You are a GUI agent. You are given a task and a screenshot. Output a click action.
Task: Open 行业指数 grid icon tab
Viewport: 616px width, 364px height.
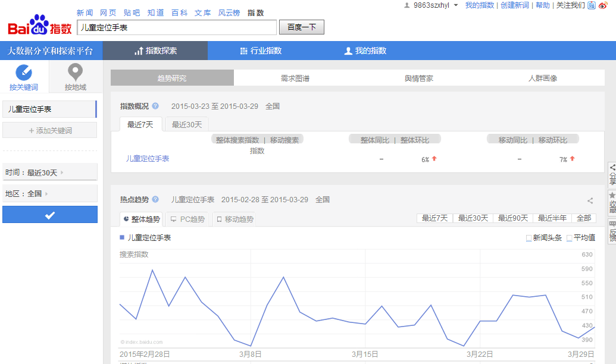pyautogui.click(x=261, y=51)
